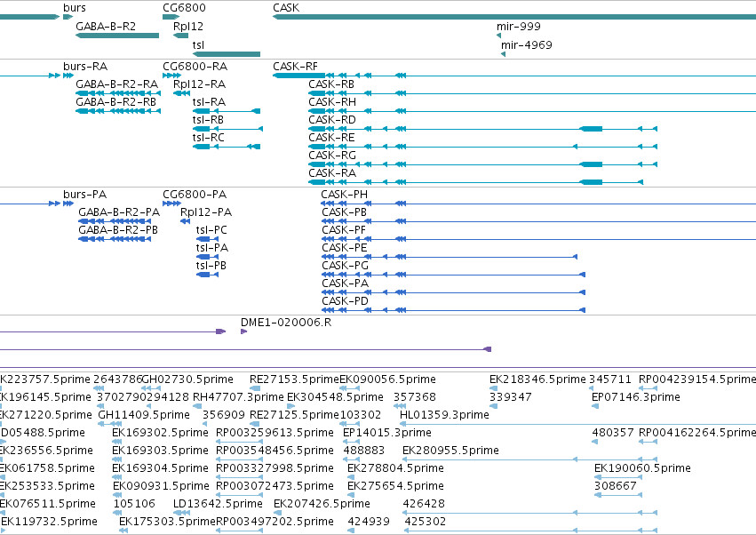Click the tsl-RB transcript label

(208, 120)
